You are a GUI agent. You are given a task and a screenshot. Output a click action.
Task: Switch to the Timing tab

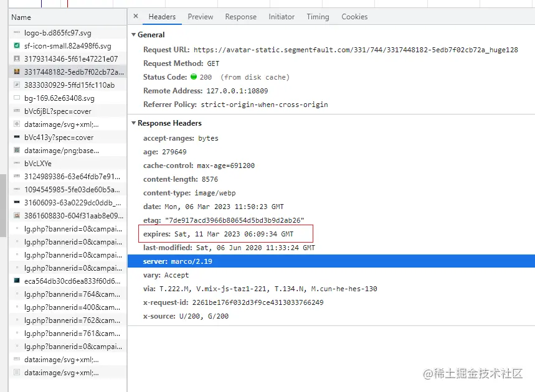pos(318,17)
